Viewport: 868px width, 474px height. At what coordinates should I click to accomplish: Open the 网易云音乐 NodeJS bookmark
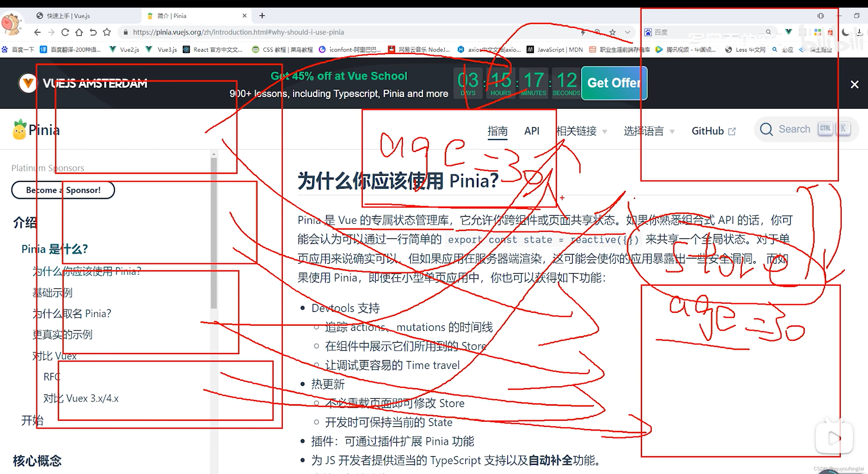click(419, 50)
